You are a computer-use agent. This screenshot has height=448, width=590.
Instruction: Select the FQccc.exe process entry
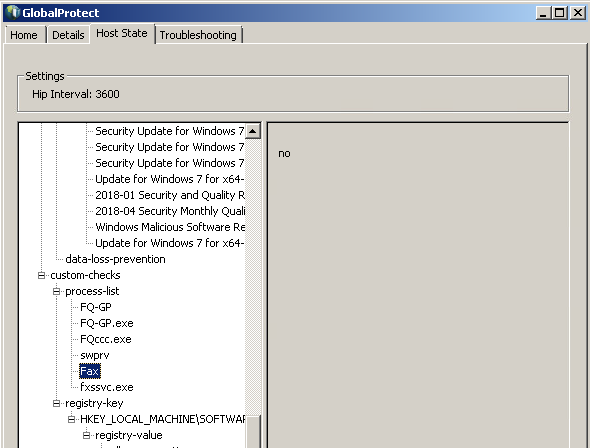tap(106, 339)
